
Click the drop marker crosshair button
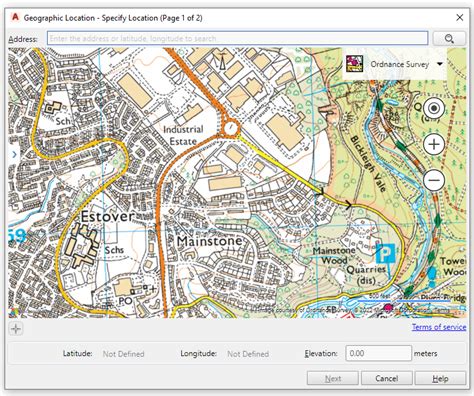pos(16,329)
